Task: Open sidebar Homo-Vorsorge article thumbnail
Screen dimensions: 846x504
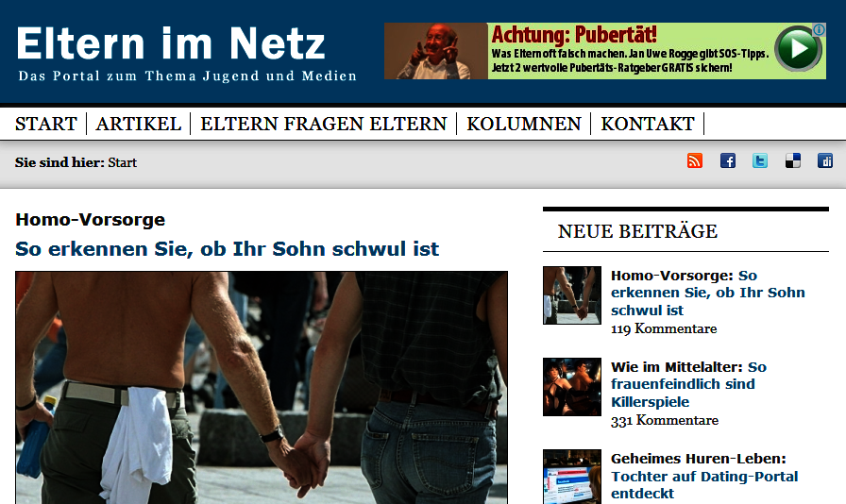Action: click(x=572, y=295)
